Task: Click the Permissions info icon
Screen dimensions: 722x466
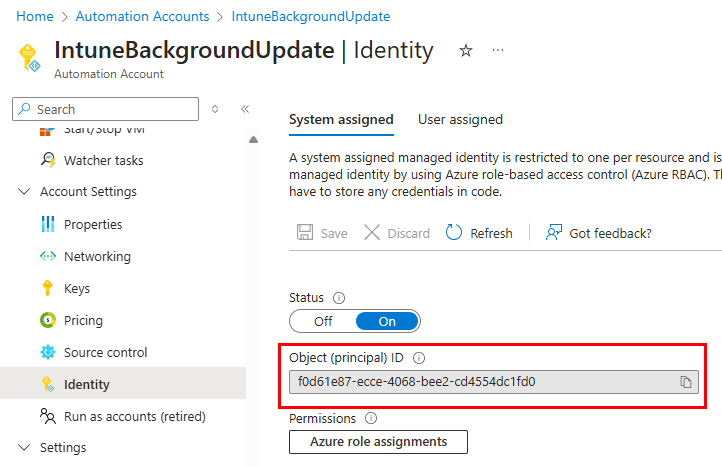Action: [371, 418]
